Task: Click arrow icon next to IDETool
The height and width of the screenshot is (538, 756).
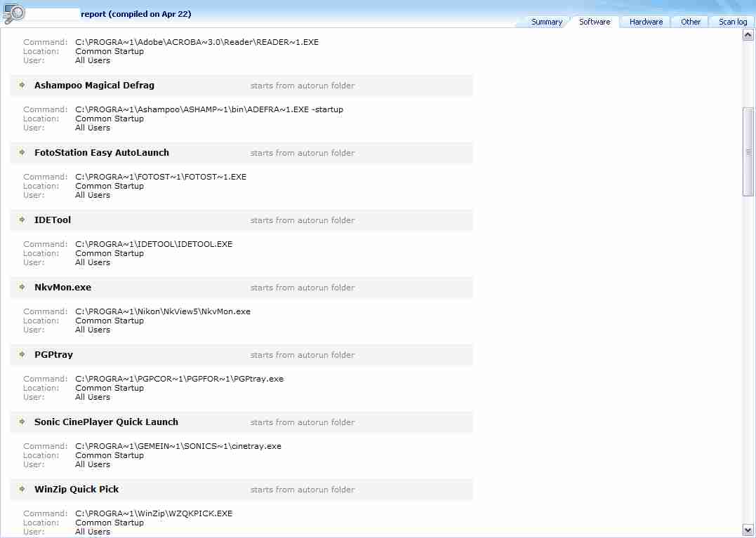Action: point(22,220)
